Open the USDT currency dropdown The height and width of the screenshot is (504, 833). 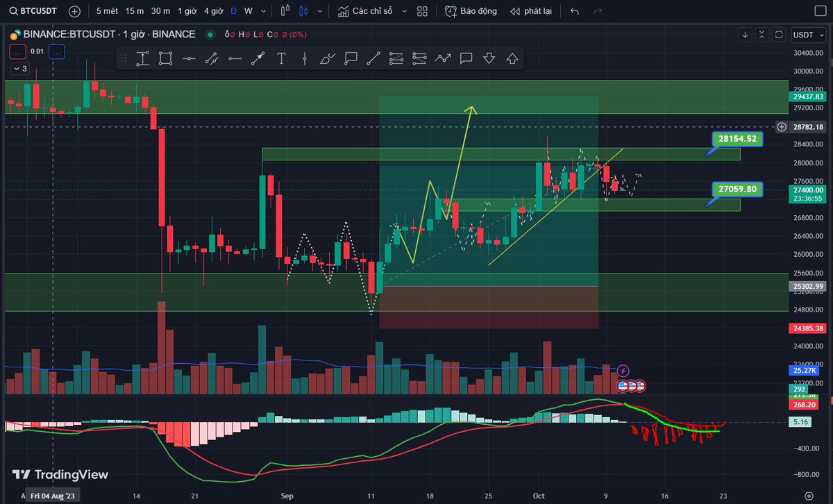pyautogui.click(x=809, y=35)
